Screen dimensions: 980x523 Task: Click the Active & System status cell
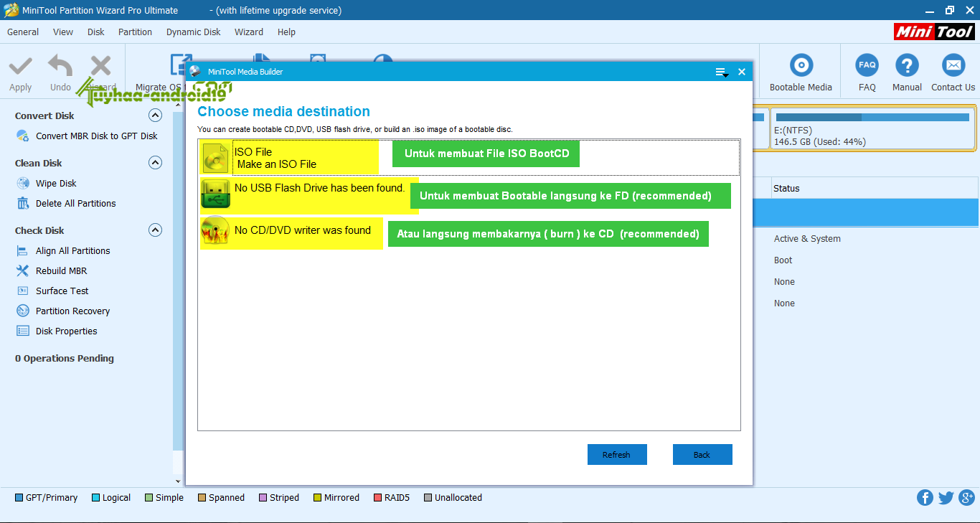pos(807,238)
